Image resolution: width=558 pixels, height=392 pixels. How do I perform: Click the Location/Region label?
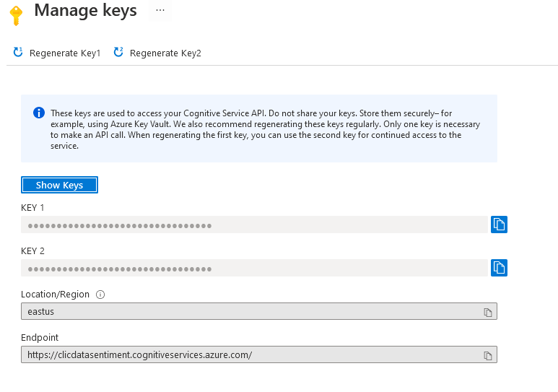55,295
